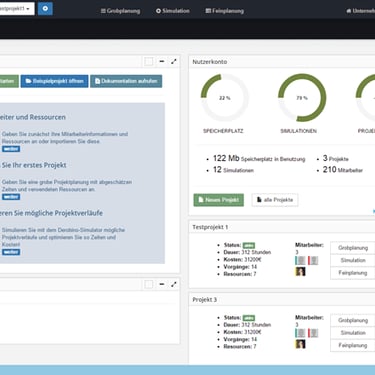Toggle the checkbox in upper left panel header
This screenshot has width=375, height=375.
click(149, 61)
